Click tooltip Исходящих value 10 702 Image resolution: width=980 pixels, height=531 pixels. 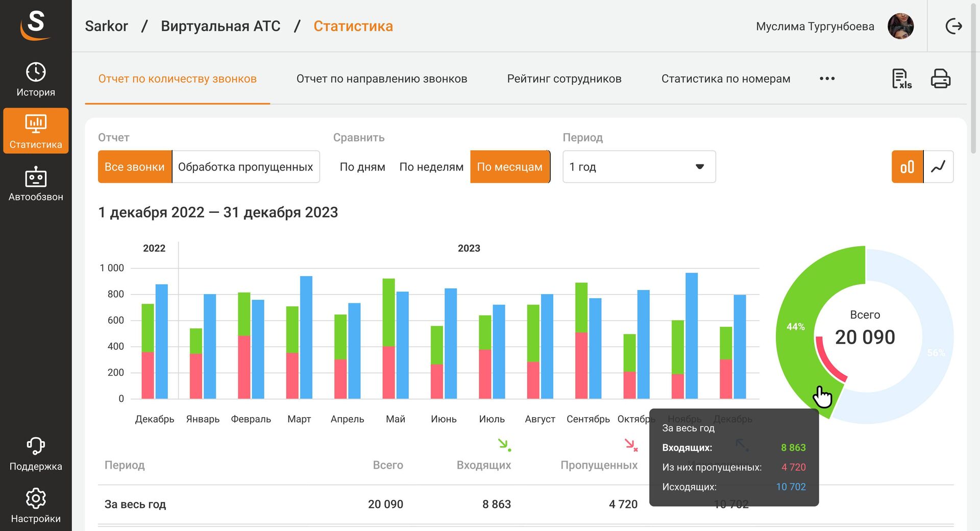coord(791,487)
